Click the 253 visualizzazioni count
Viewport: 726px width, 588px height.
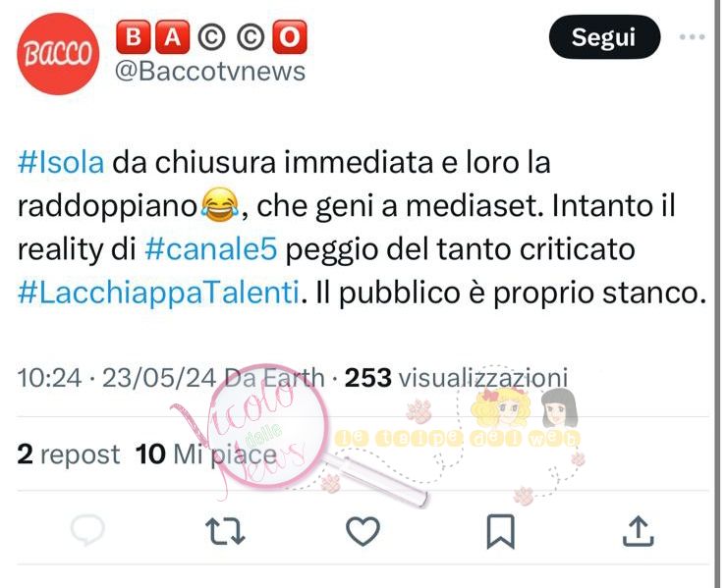click(x=456, y=378)
